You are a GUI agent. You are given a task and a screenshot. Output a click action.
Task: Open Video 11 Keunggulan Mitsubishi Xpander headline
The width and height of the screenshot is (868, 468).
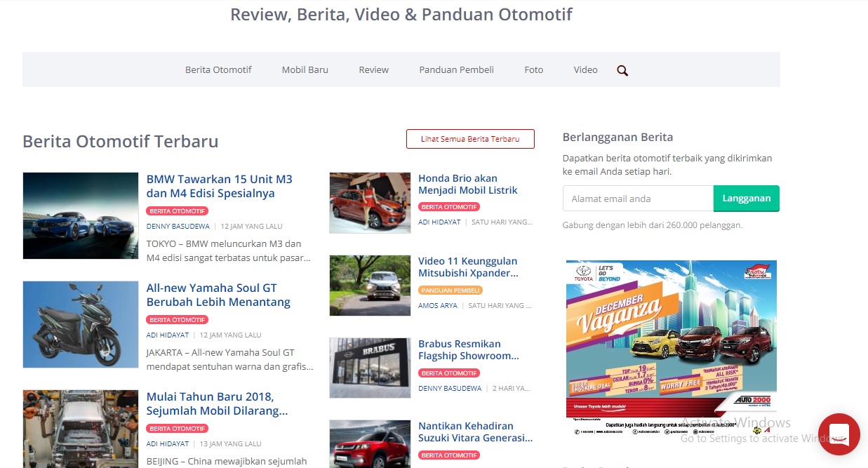[468, 267]
